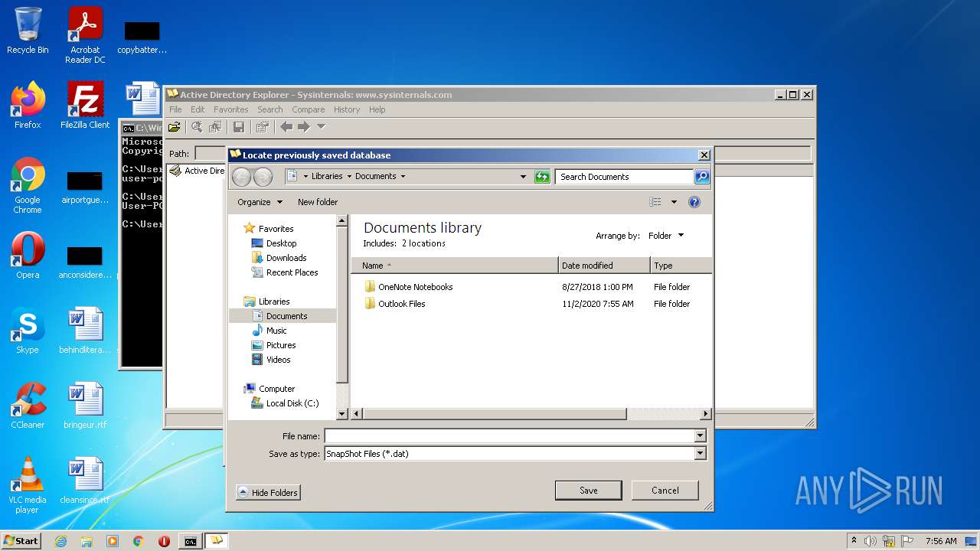
Task: Click the properties icon in AD Explorer toolbar
Action: point(263,126)
